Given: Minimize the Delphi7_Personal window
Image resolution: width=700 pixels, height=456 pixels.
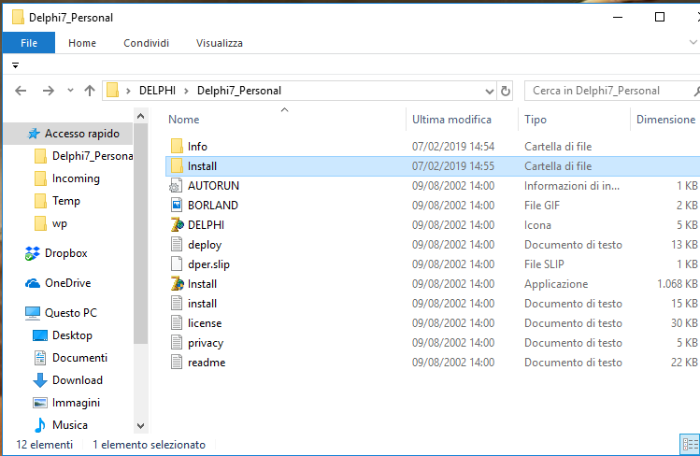Looking at the screenshot, I should (x=617, y=17).
